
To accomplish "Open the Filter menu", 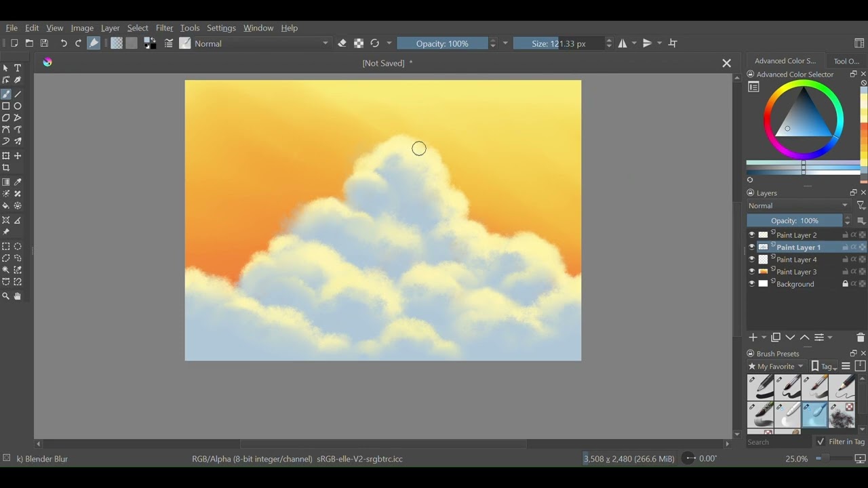I will (164, 28).
